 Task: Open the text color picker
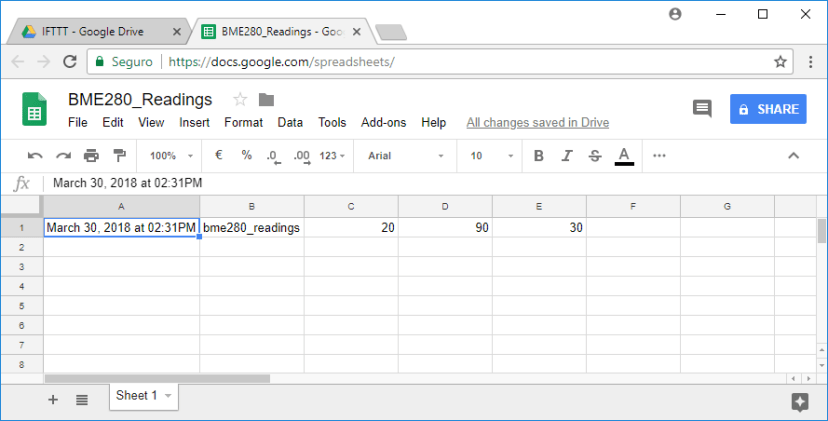[624, 156]
